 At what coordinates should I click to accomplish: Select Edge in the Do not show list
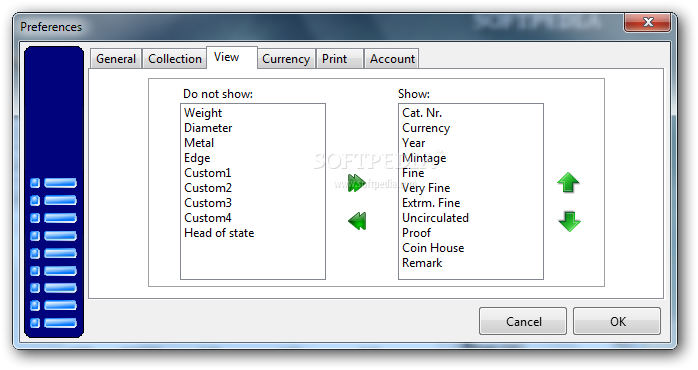click(252, 158)
